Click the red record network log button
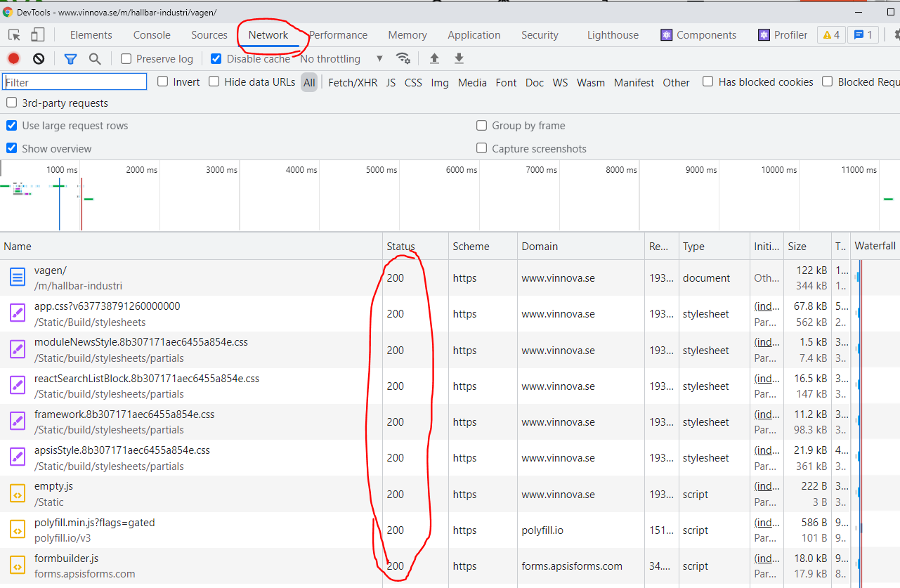Viewport: 900px width, 588px height. [13, 59]
